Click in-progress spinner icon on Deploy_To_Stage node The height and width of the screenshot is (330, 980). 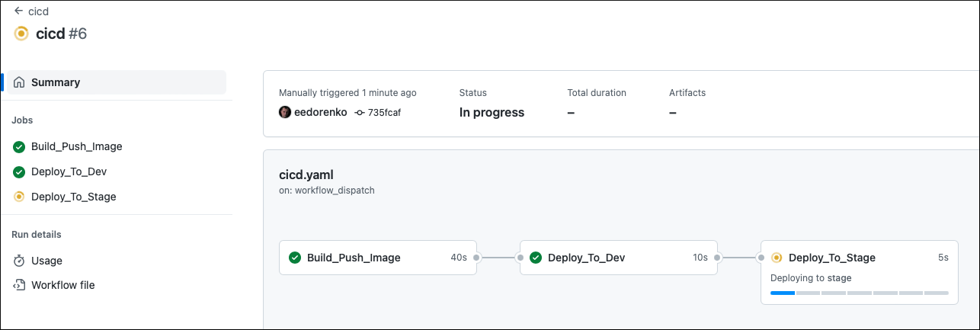(777, 258)
